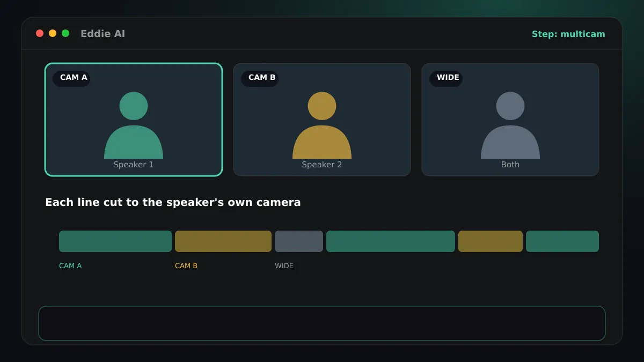Screen dimensions: 644x362
Task: Focus the empty prompt input box
Action: [322, 323]
